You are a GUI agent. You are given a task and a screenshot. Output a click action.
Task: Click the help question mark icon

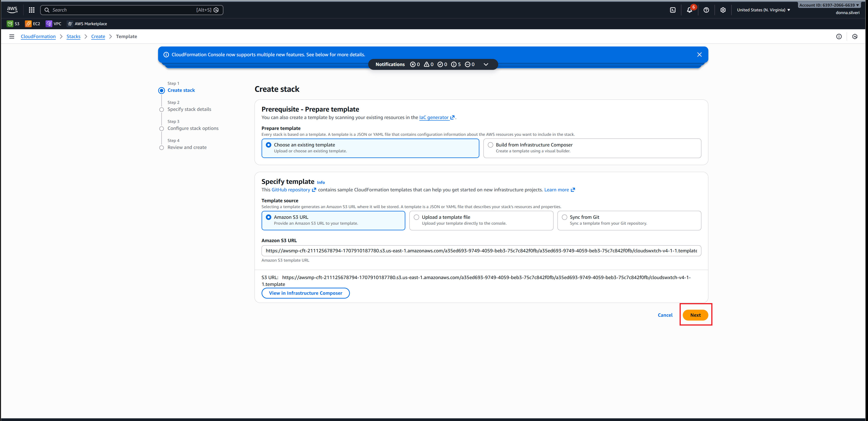pyautogui.click(x=706, y=10)
